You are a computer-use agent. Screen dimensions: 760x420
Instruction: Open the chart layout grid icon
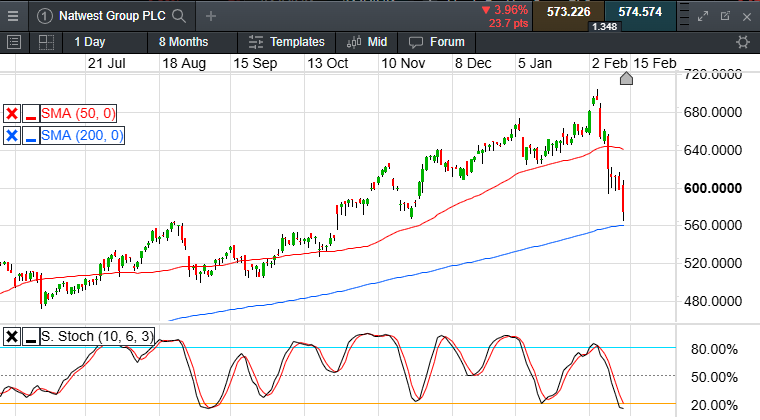coord(46,42)
